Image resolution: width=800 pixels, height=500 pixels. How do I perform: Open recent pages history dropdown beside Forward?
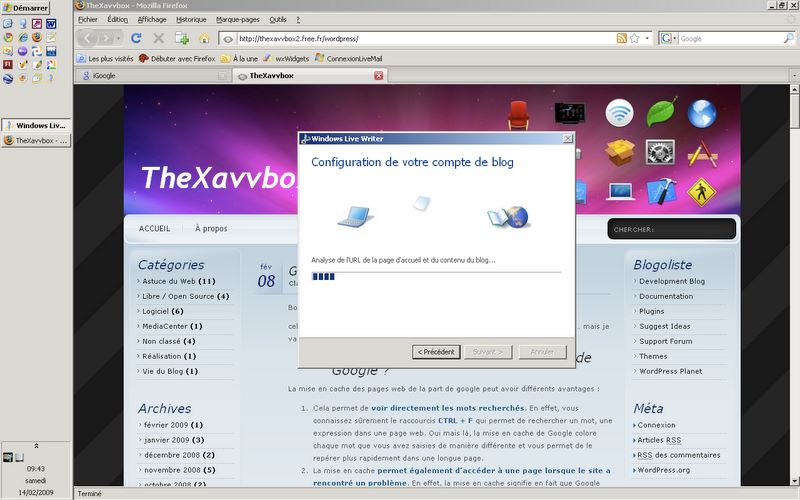(118, 38)
